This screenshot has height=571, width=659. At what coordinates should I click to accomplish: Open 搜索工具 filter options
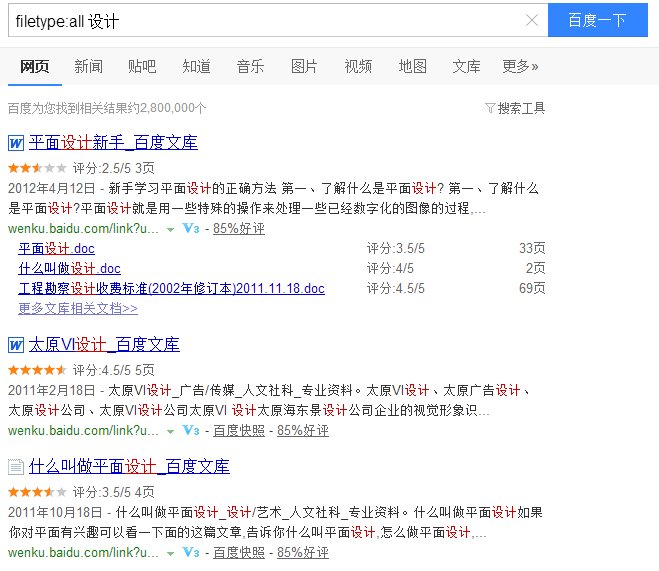[521, 108]
